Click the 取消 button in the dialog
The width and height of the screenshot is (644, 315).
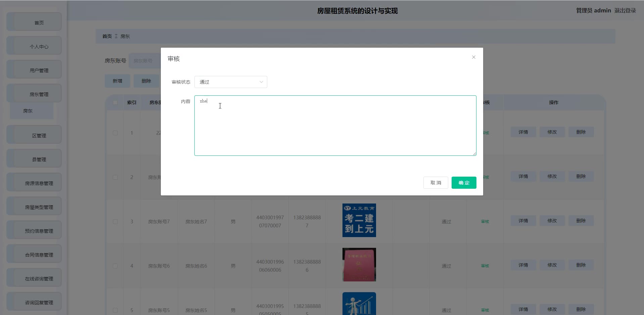click(435, 183)
